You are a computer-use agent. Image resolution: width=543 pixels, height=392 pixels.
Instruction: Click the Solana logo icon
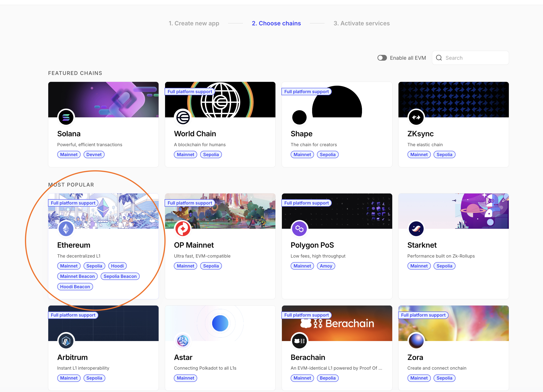click(x=66, y=117)
